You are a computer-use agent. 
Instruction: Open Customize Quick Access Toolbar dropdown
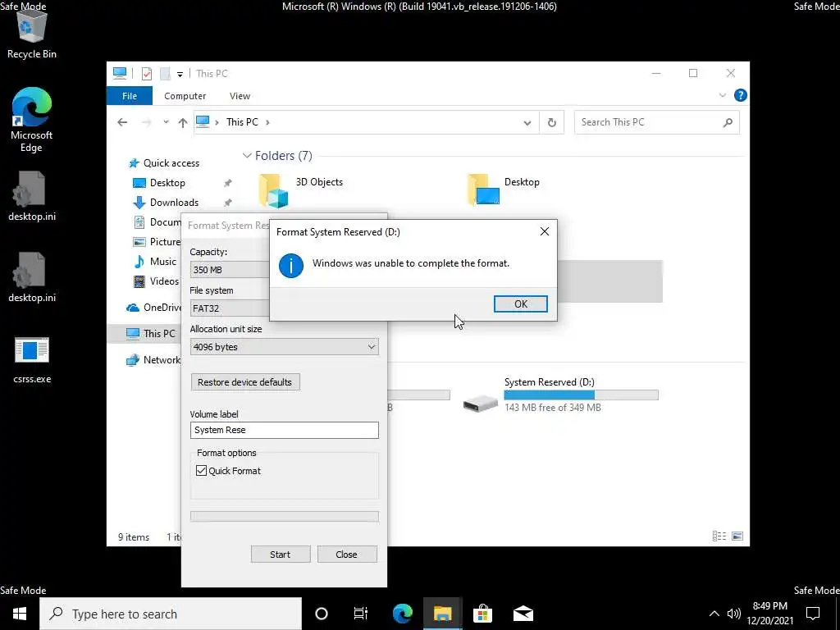[180, 75]
